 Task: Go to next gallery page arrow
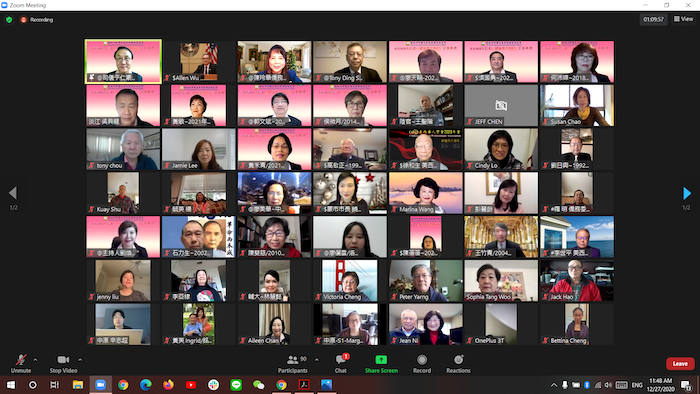pyautogui.click(x=687, y=193)
